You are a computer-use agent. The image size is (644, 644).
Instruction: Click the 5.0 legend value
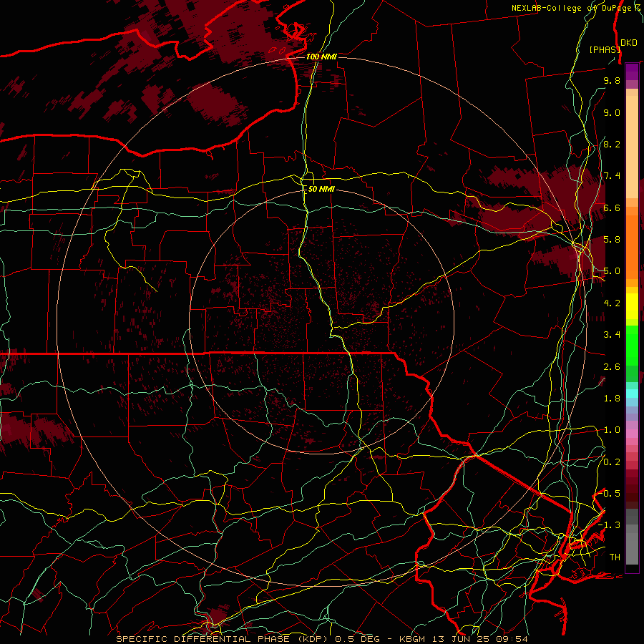coord(612,271)
